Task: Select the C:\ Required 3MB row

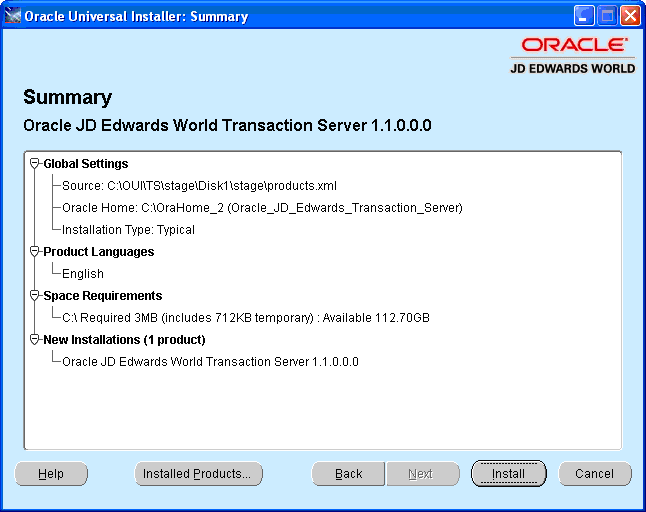Action: click(x=246, y=318)
